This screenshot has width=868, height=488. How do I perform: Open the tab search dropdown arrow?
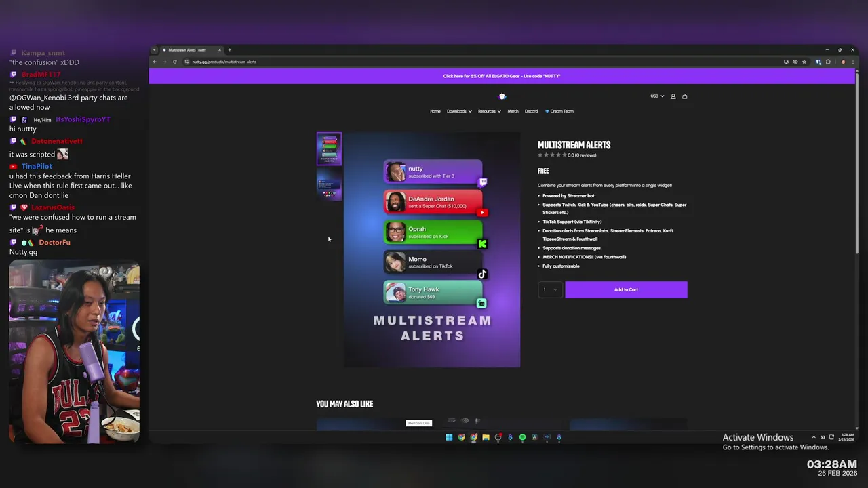point(154,49)
